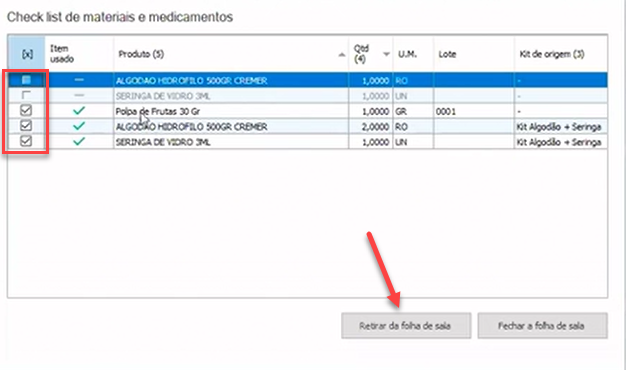Click the dash icon in highlighted ALGODAO row
626x370 pixels.
79,80
